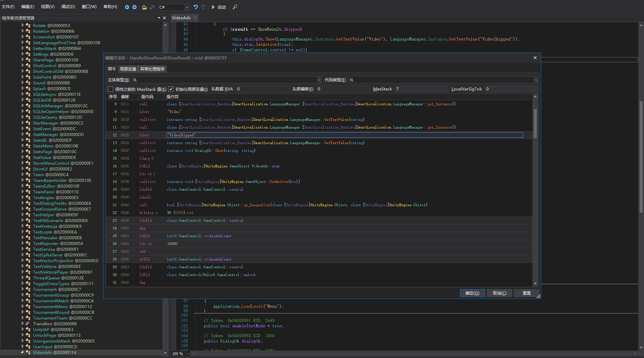
Task: Expand the UnlockPage tree node
Action: [23, 335]
